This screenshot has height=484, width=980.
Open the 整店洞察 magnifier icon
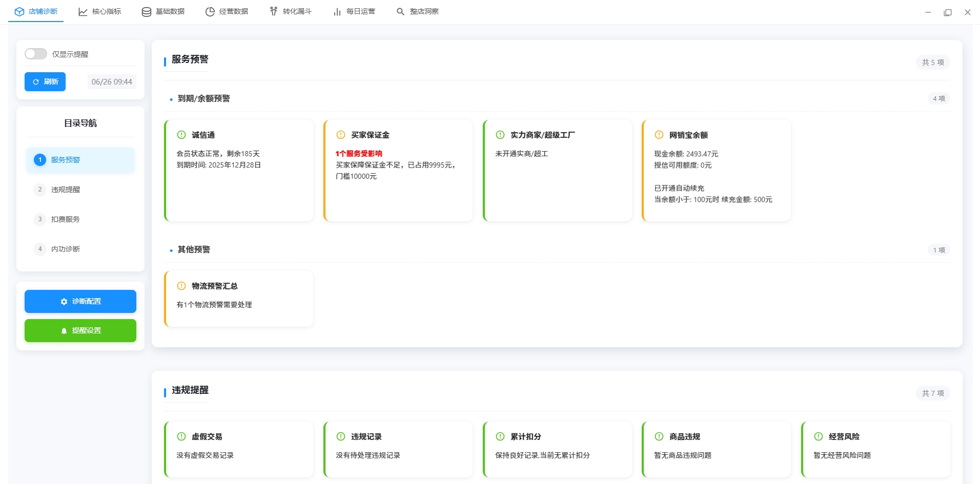pos(400,11)
